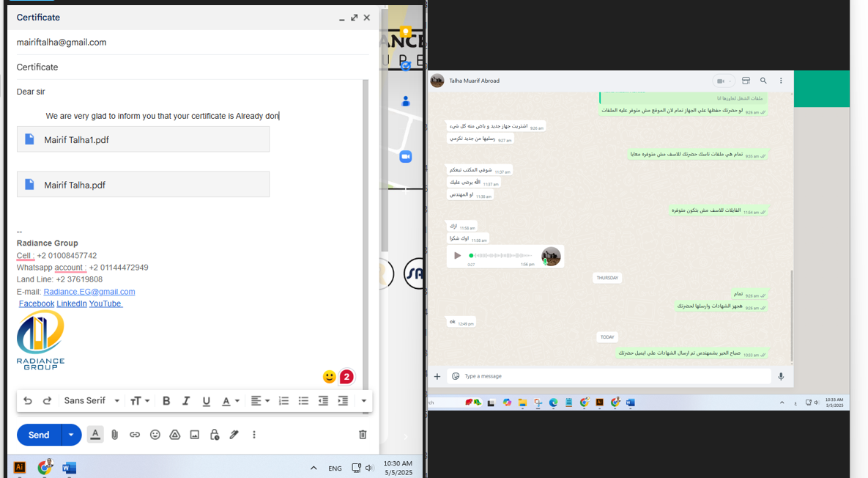Open the WhatsApp chat menu (three dots)
Screen dimensions: 868x478
[781, 81]
